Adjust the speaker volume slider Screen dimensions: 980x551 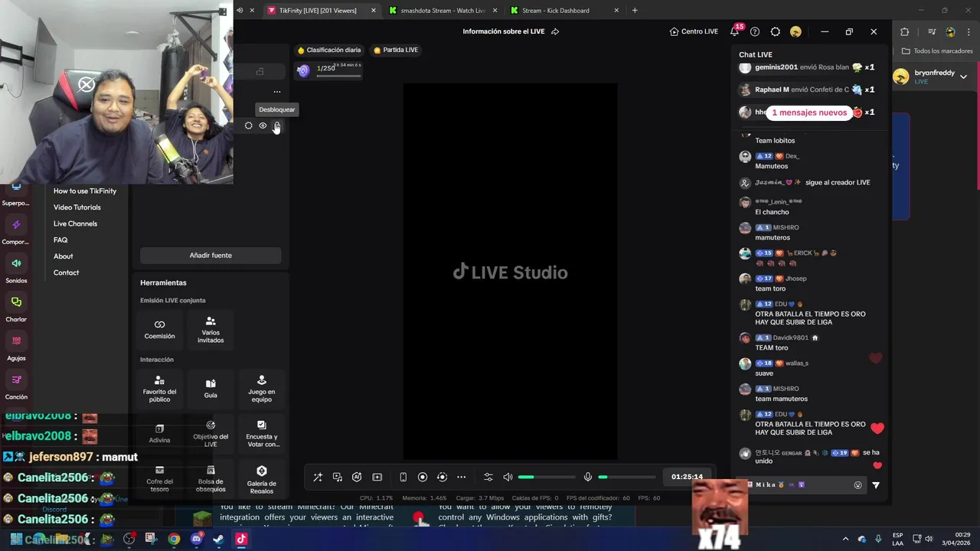[546, 477]
